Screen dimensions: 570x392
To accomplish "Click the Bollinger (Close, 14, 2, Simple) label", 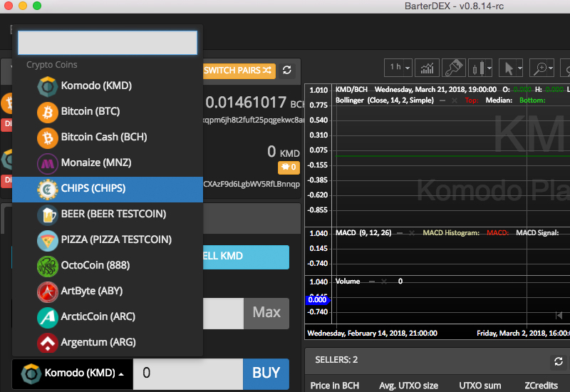I will [385, 100].
